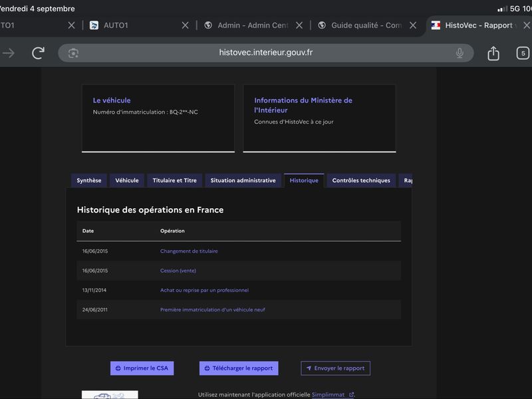Open the tab overview showing 5 tabs
The image size is (532, 399).
click(523, 53)
